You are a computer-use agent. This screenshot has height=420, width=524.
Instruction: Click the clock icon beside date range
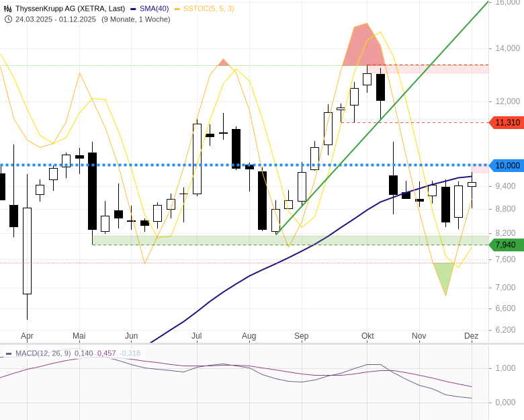pyautogui.click(x=8, y=19)
